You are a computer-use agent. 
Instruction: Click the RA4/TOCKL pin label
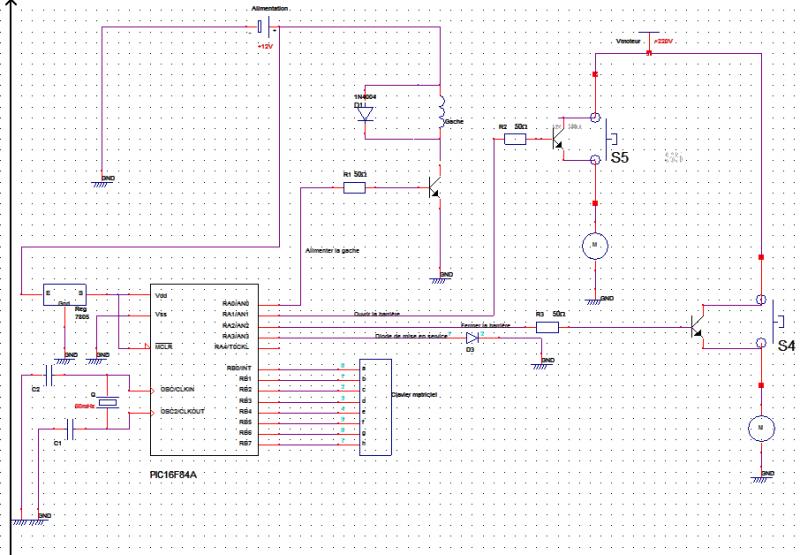coord(232,347)
